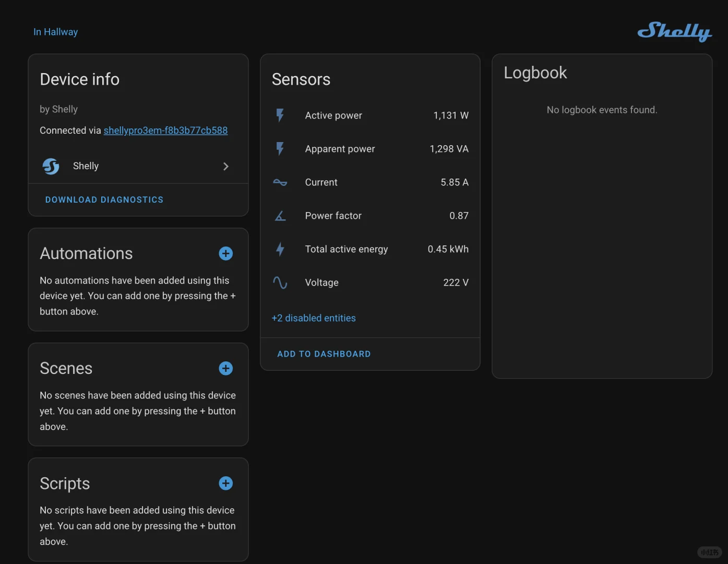The height and width of the screenshot is (564, 728).
Task: Click the Shelly integration round logo icon
Action: pos(51,166)
